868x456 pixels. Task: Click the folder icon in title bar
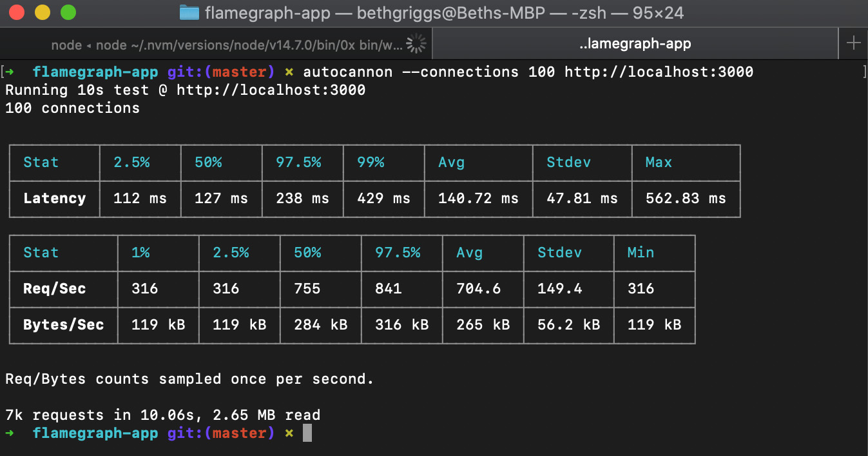coord(189,13)
